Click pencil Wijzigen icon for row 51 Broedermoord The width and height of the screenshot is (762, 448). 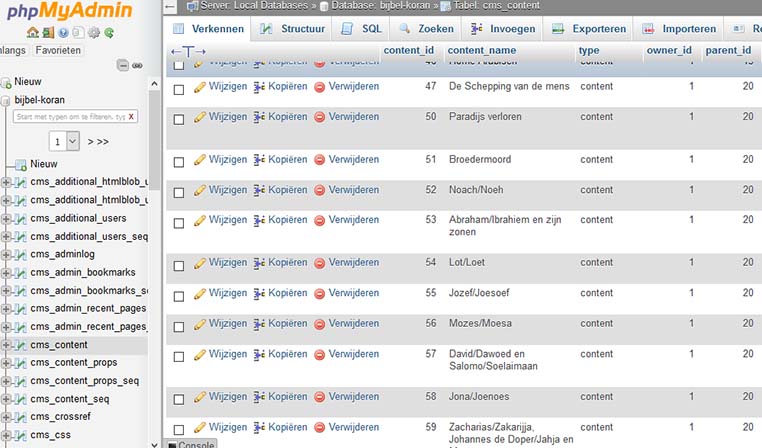pyautogui.click(x=200, y=160)
